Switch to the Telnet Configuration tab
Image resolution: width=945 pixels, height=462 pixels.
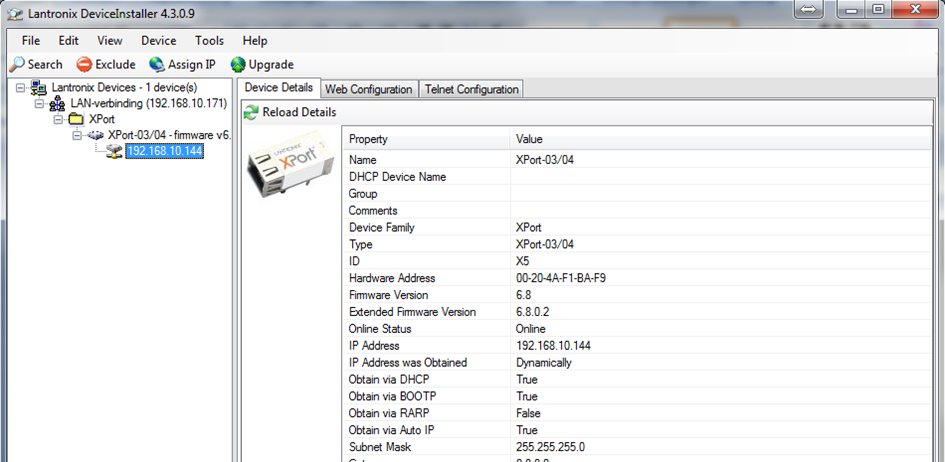tap(471, 89)
